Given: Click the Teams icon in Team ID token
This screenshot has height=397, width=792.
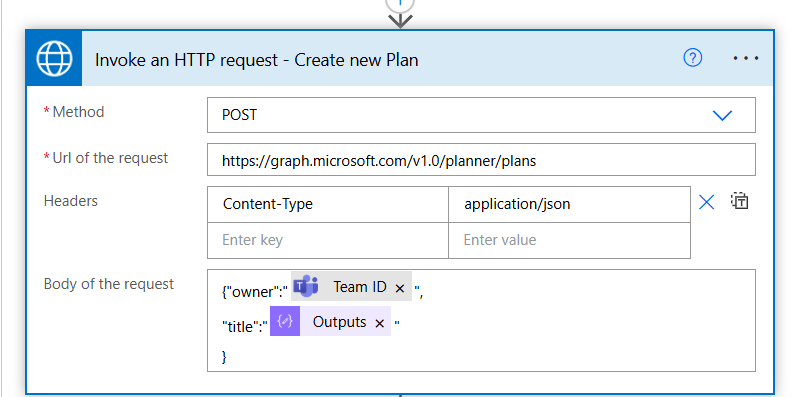Looking at the screenshot, I should pyautogui.click(x=306, y=286).
